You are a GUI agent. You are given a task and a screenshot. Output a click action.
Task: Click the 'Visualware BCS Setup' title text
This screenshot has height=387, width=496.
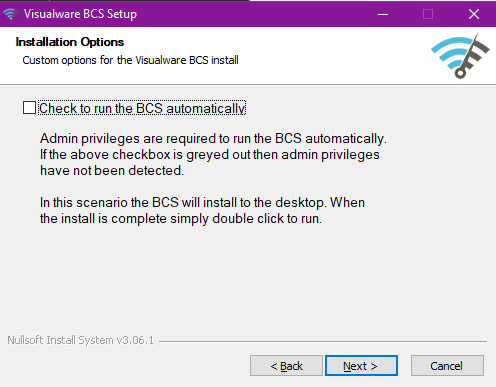click(x=80, y=14)
